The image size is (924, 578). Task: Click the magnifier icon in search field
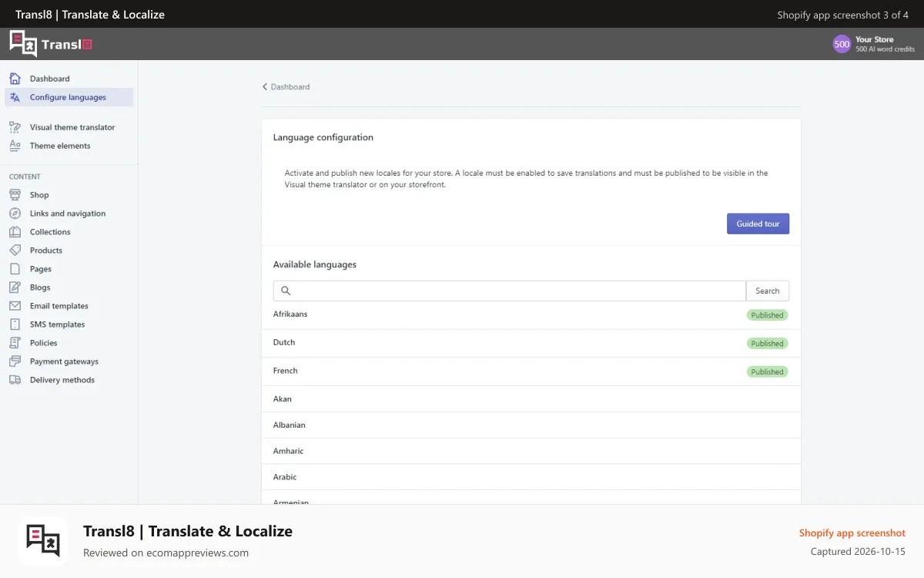286,291
